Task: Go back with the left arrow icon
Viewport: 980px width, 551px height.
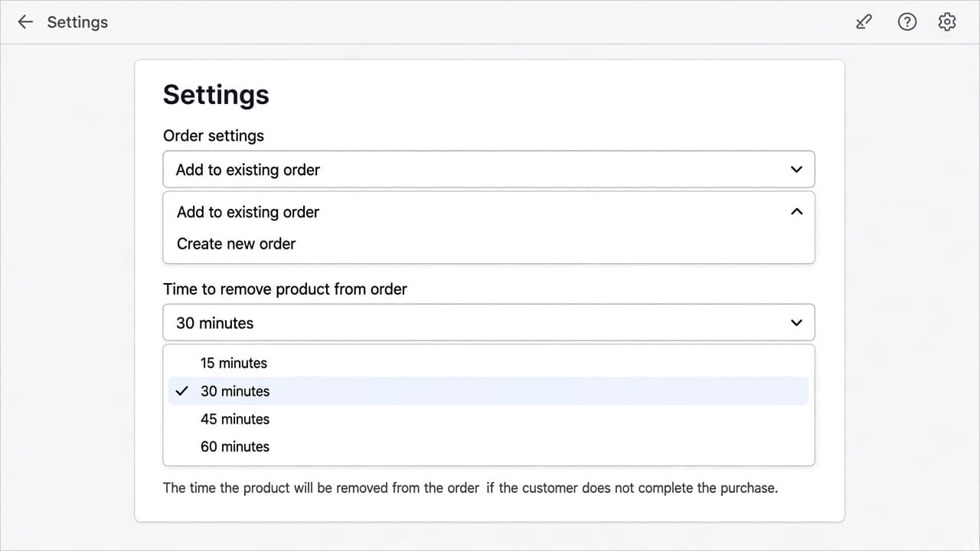Action: (25, 22)
